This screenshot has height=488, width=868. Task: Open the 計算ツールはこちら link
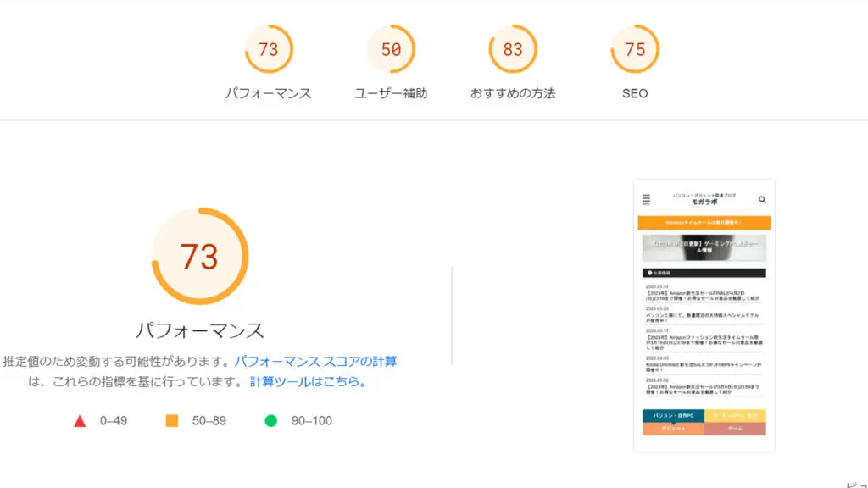pos(309,381)
